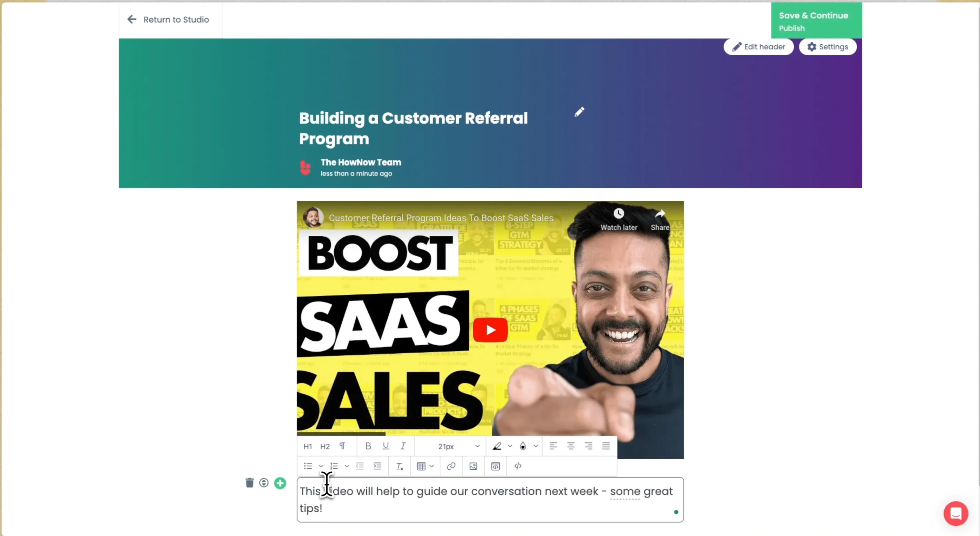Click the text color droplet icon
The height and width of the screenshot is (536, 980).
point(523,446)
